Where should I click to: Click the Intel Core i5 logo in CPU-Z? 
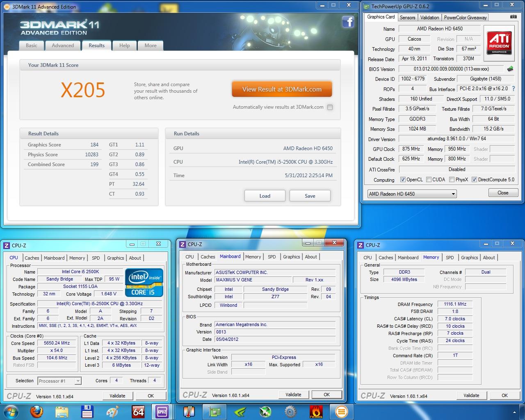pos(144,283)
